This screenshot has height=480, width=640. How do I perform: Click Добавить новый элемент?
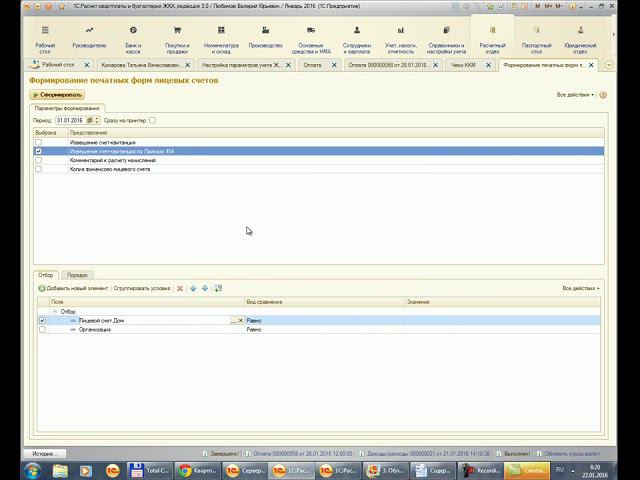73,289
